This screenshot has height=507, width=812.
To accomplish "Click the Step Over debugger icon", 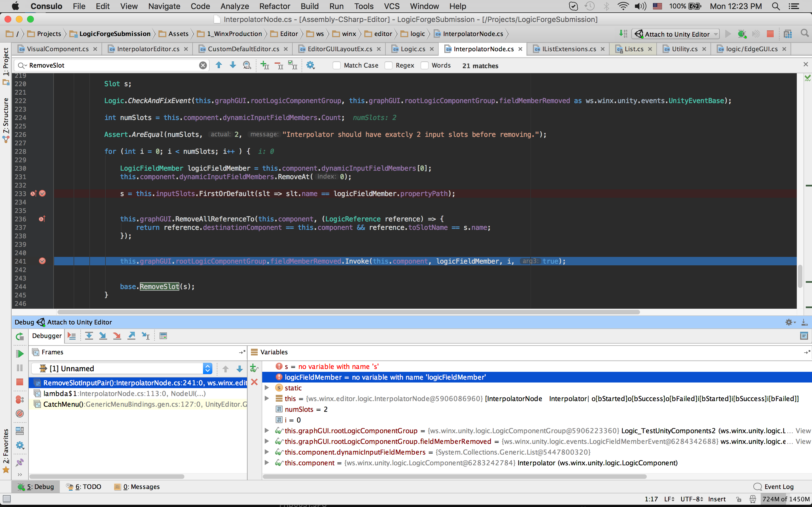I will pyautogui.click(x=89, y=336).
